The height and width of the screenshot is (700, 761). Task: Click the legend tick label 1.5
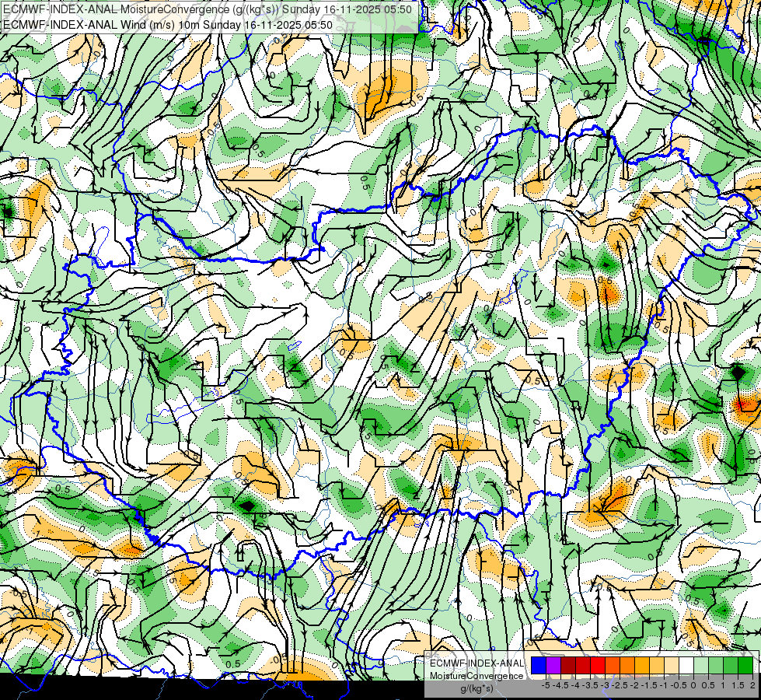click(x=737, y=685)
